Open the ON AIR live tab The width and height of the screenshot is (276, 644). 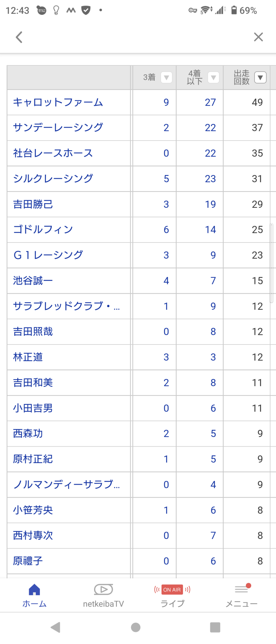click(x=172, y=595)
